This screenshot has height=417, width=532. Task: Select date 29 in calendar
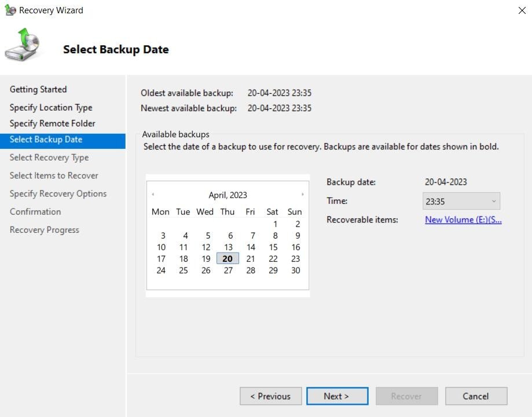pyautogui.click(x=273, y=270)
